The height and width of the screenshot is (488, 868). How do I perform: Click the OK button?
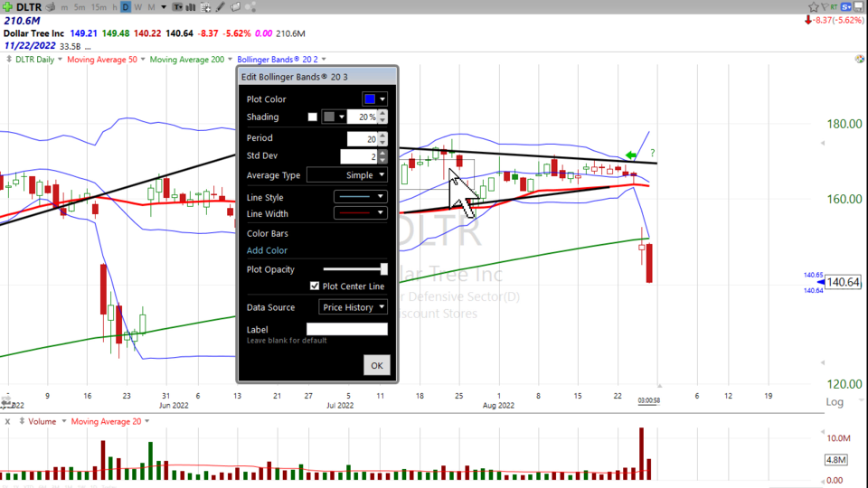click(x=377, y=365)
